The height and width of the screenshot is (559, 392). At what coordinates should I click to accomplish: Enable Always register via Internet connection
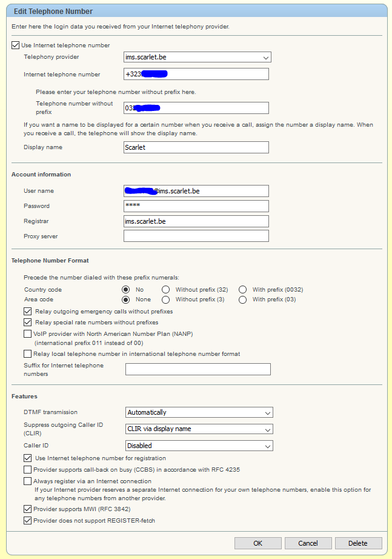coord(27,481)
